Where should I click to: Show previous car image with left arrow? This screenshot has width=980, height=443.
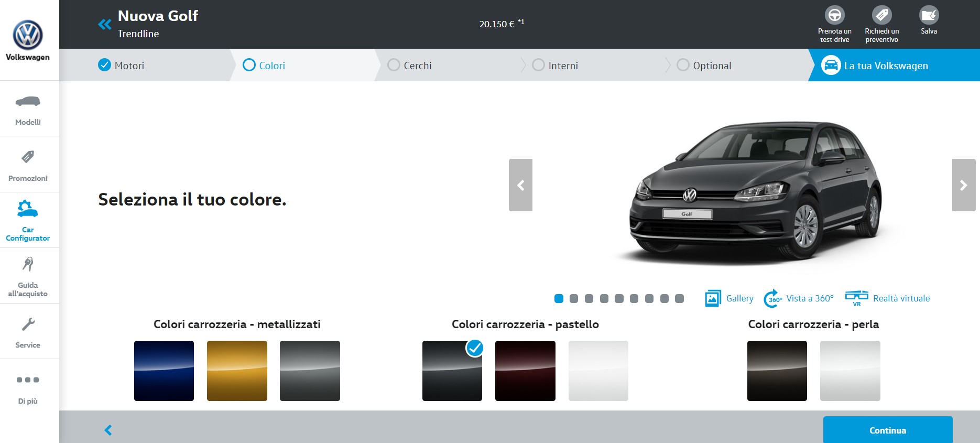(x=520, y=185)
